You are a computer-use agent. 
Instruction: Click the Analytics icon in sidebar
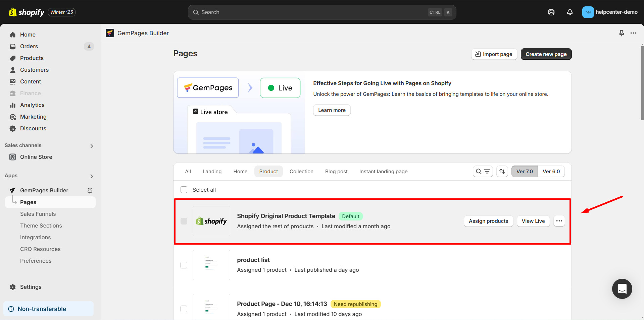click(x=12, y=105)
